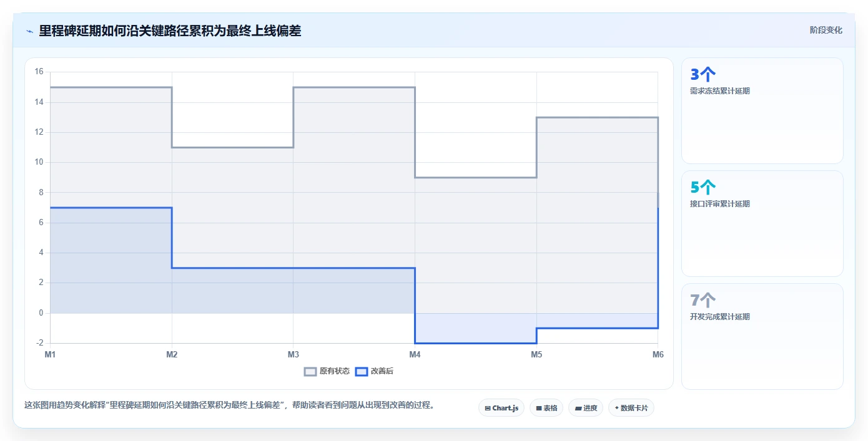This screenshot has height=441, width=868.
Task: Click the 16 y-axis tick label
Action: pos(39,72)
